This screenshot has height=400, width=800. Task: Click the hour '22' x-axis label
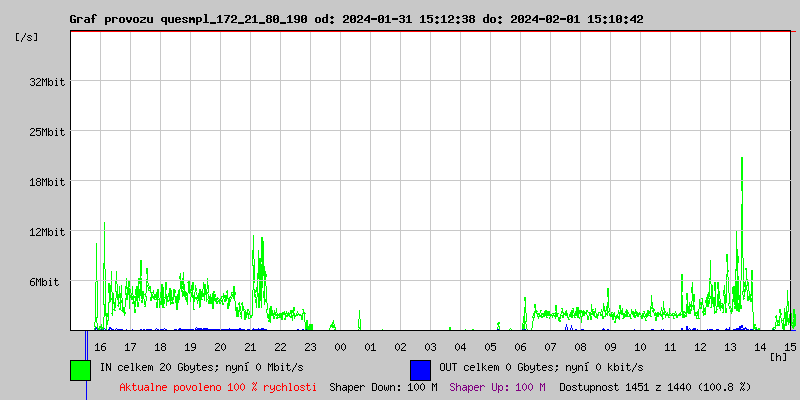(x=281, y=347)
